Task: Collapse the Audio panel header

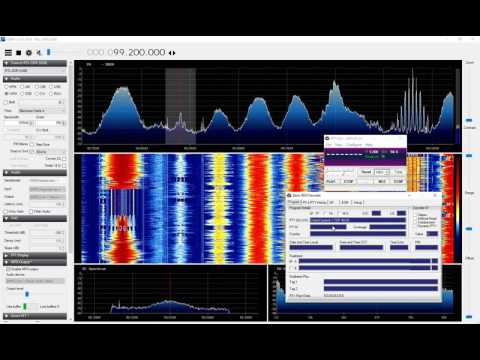Action: pos(35,172)
